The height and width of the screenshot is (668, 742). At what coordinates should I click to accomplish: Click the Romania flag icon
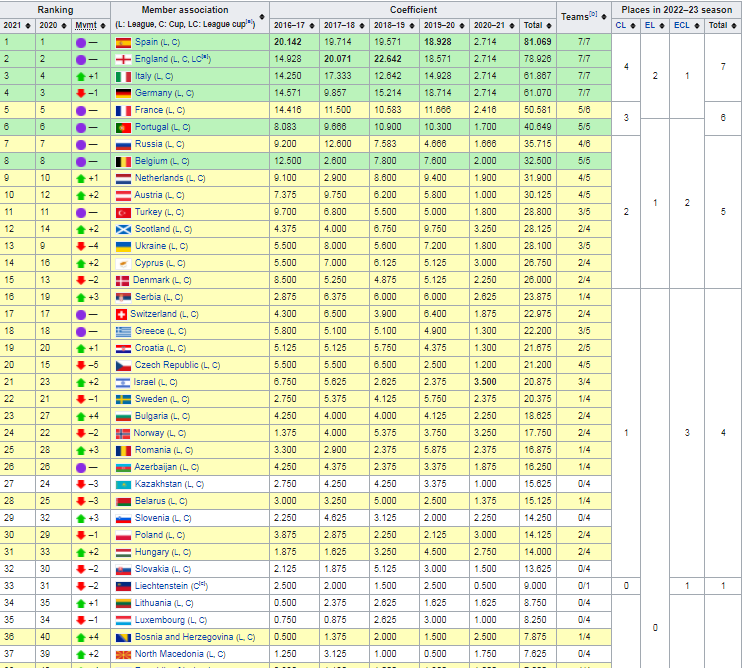coord(124,451)
